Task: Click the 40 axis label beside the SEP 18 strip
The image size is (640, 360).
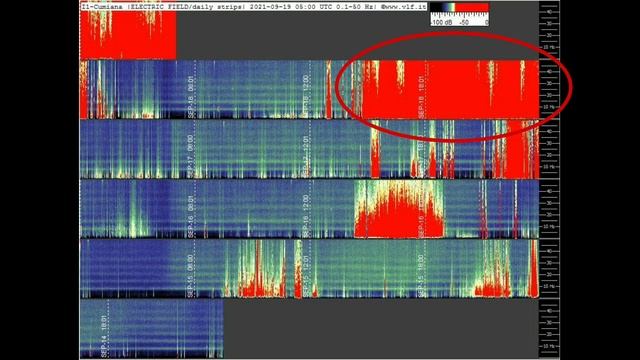Action: (x=550, y=71)
